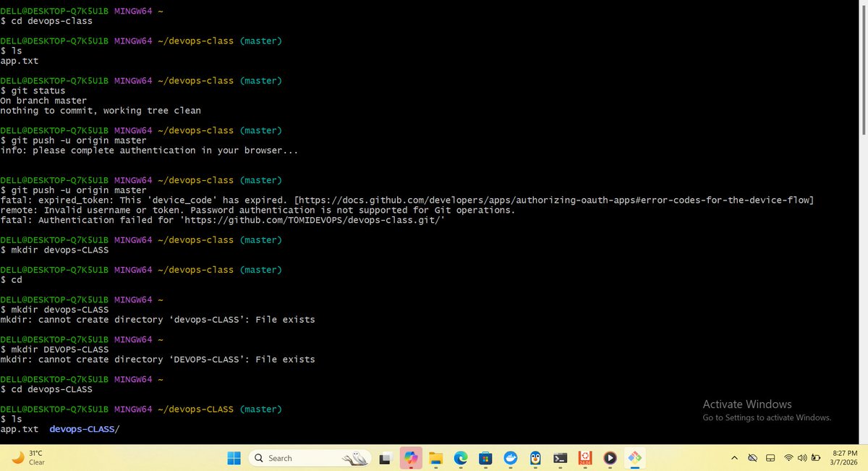868x471 pixels.
Task: Open the Ubuntu 24.04 taskbar icon
Action: click(x=585, y=458)
